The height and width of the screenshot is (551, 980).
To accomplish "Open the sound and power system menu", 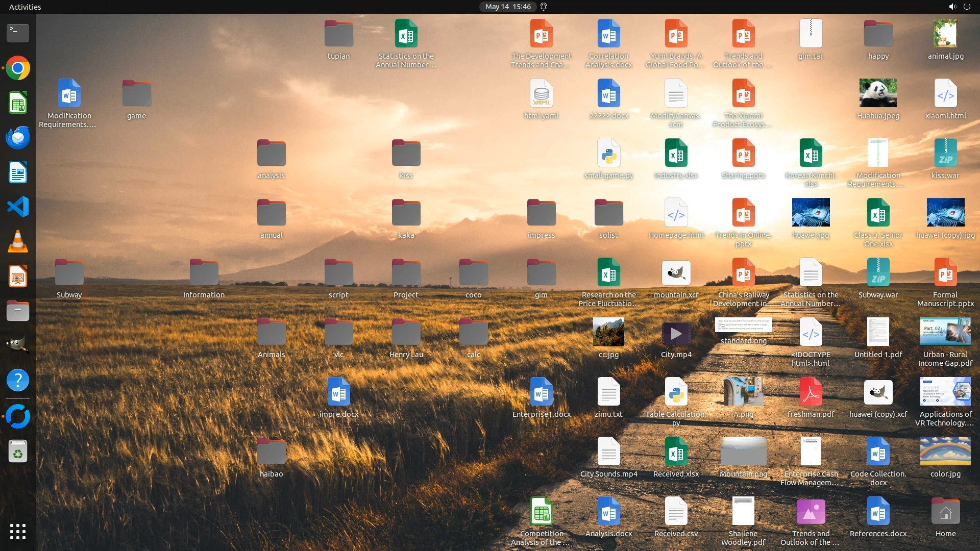I will pyautogui.click(x=959, y=7).
